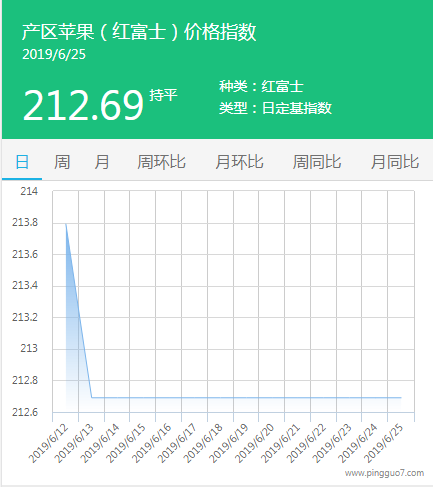
Task: Open the 月 monthly tab
Action: tap(102, 162)
